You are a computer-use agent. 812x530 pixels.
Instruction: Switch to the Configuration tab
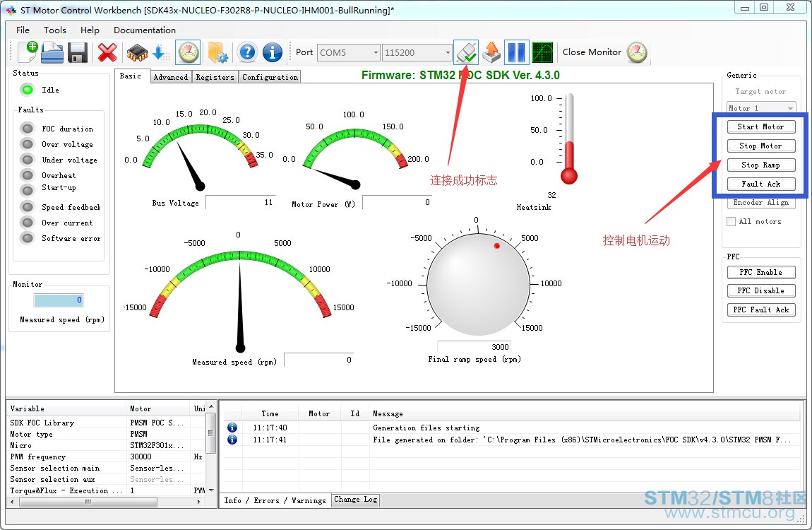coord(270,77)
